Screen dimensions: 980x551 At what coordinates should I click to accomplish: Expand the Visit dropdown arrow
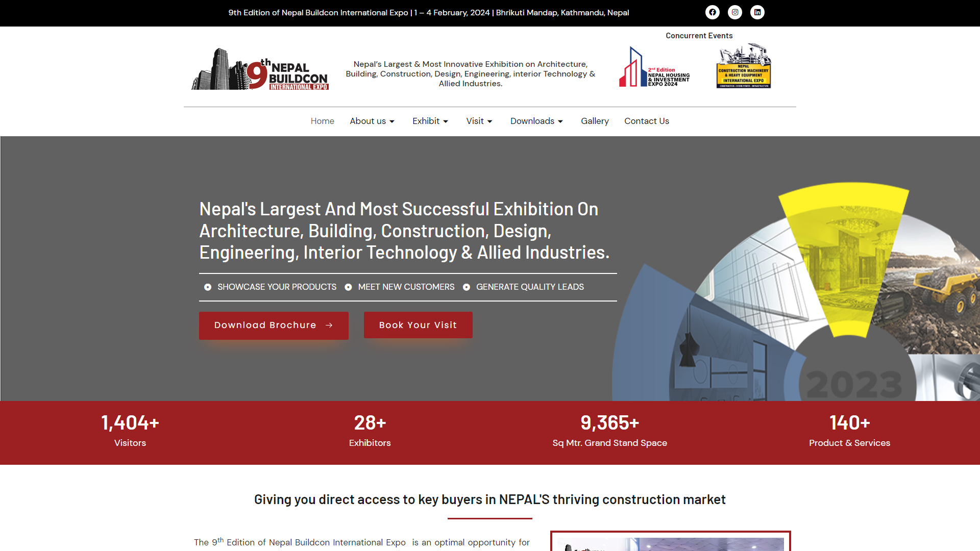click(489, 121)
